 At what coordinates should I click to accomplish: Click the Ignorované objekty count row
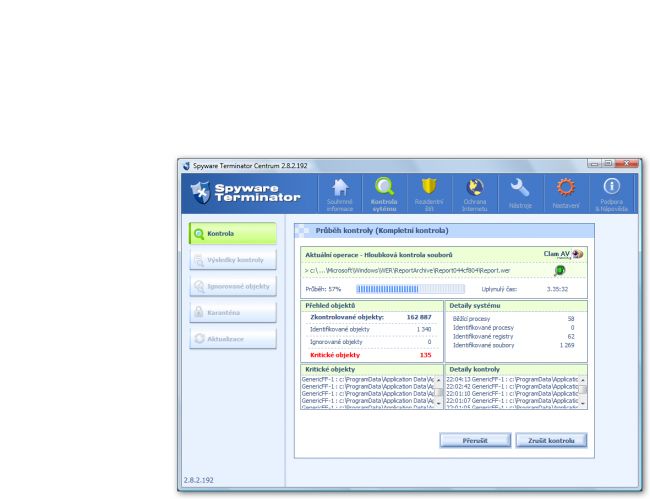(371, 342)
